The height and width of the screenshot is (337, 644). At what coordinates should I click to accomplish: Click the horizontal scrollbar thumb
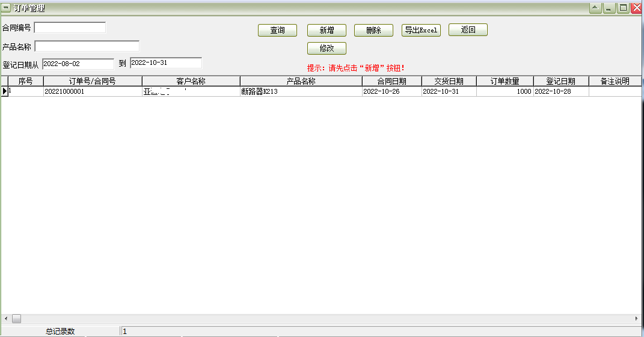click(x=16, y=318)
